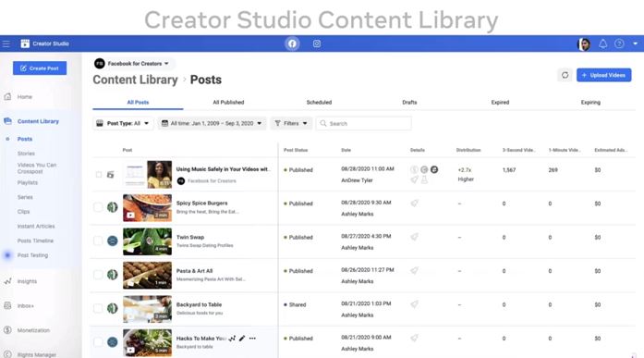Click boost icon for Backyard to Table
The image size is (644, 358).
pos(415,304)
